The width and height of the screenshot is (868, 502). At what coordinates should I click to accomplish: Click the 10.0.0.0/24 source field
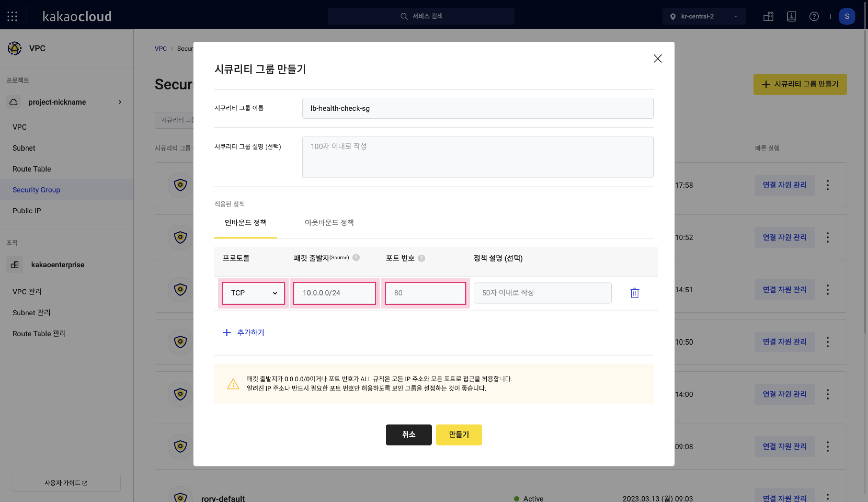(x=334, y=293)
